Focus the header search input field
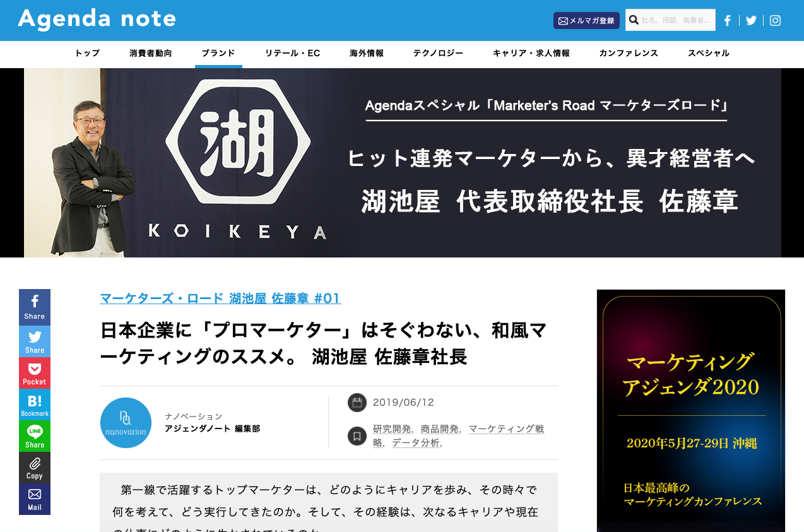This screenshot has height=532, width=804. point(670,20)
